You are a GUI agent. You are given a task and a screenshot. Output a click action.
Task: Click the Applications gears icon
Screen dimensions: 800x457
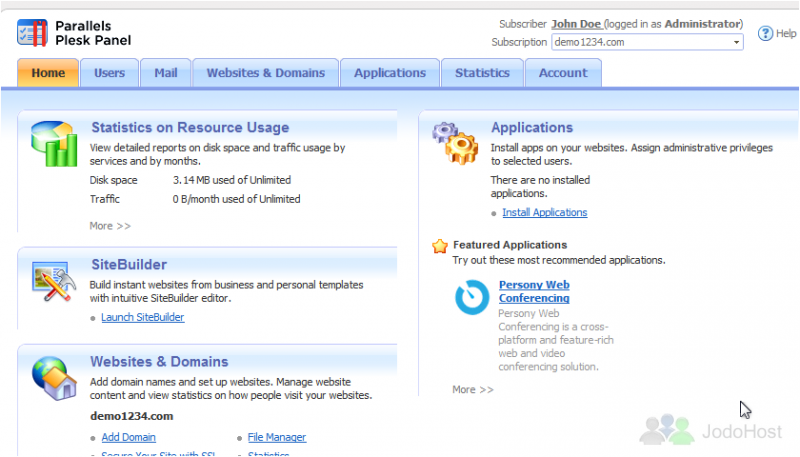[x=455, y=143]
